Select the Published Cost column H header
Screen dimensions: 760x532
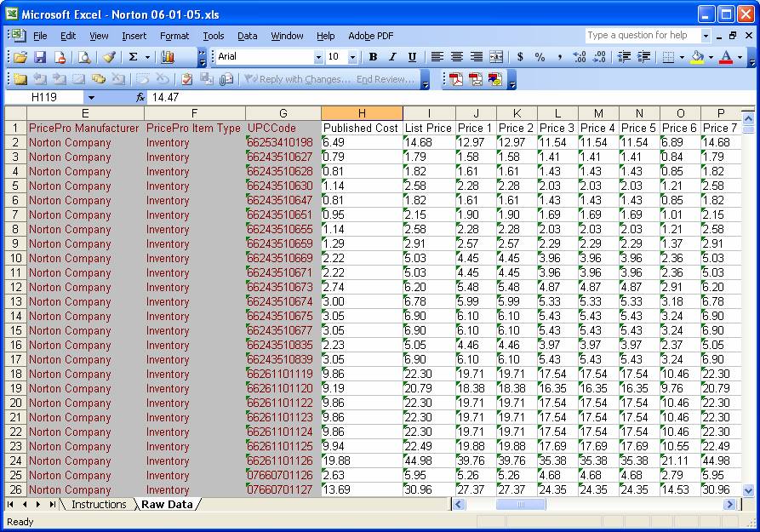(x=362, y=113)
